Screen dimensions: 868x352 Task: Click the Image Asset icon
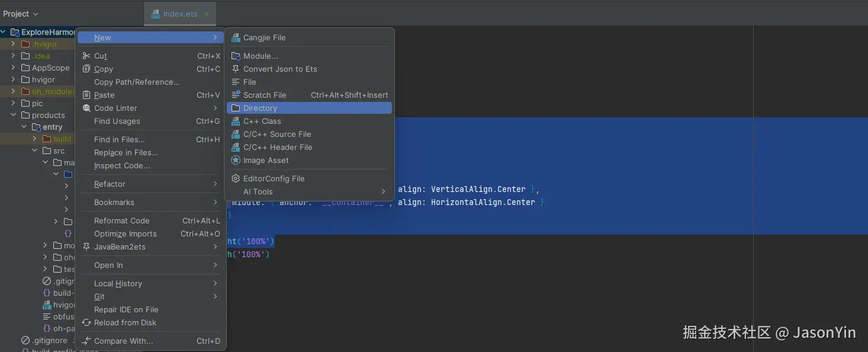coord(236,161)
